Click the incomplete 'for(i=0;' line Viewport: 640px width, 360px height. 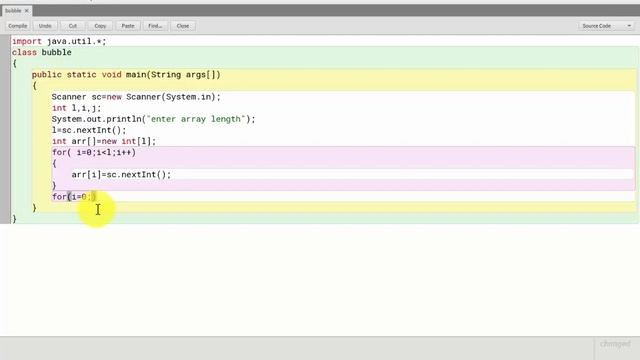(74, 197)
